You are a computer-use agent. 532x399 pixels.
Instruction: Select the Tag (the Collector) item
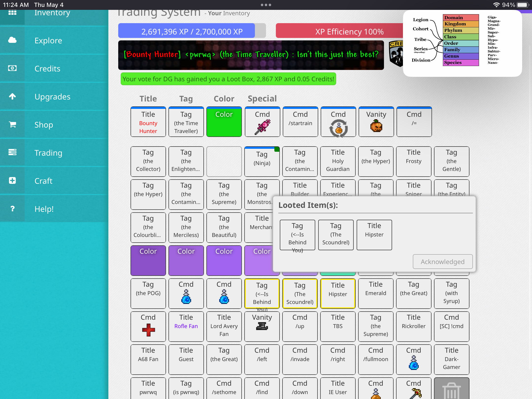point(148,162)
